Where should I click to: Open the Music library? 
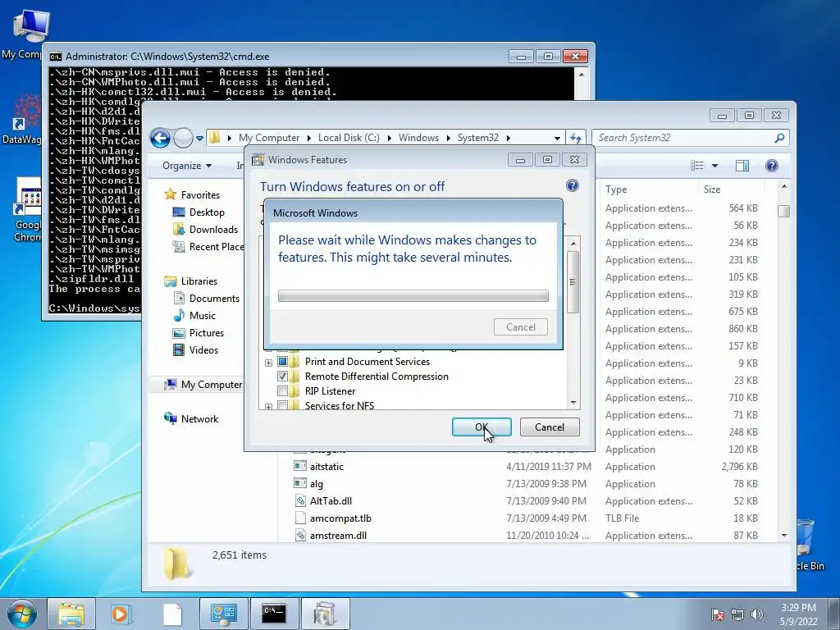[202, 316]
